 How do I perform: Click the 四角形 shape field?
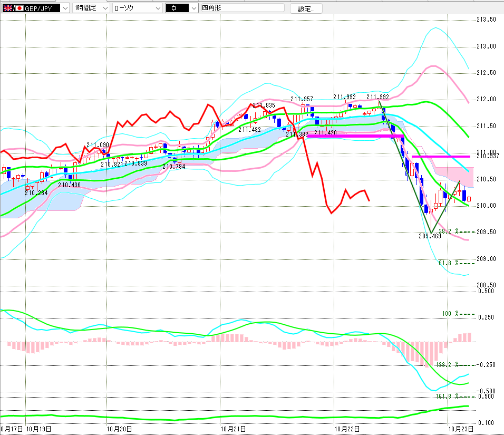coord(243,8)
